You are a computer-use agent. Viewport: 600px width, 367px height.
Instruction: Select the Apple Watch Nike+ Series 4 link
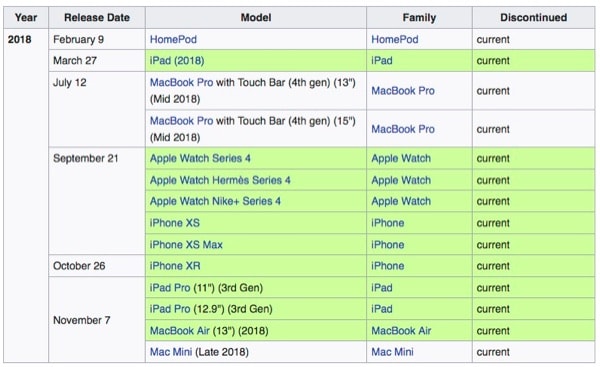215,201
